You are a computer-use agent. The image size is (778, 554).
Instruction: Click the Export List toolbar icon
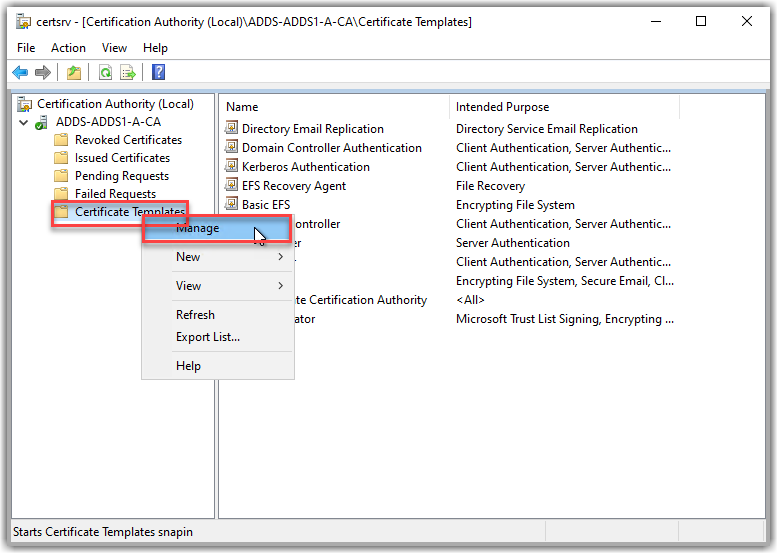[128, 72]
